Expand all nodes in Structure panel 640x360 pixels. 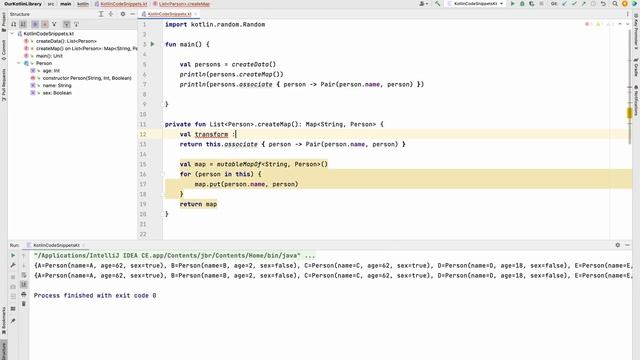pos(101,14)
